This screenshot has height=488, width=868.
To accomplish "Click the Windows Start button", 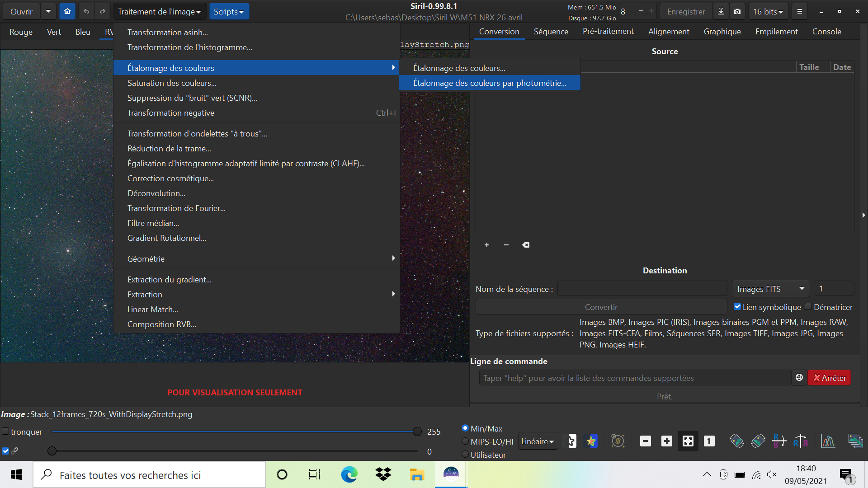I will click(x=16, y=474).
